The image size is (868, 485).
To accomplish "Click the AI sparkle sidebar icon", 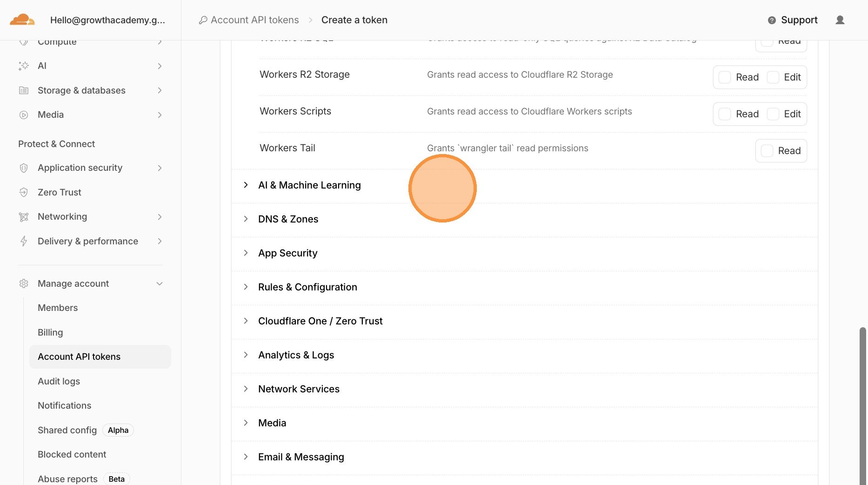I will point(24,66).
